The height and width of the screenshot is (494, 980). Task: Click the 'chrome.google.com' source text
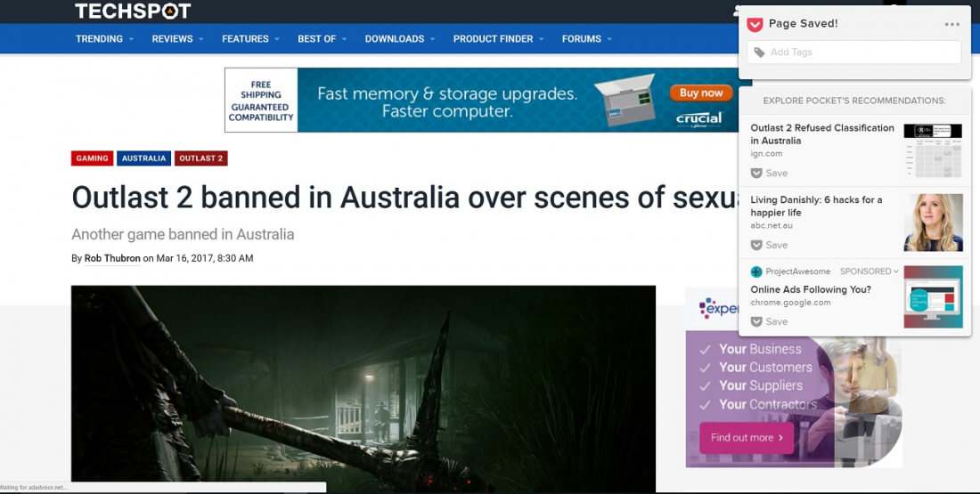click(x=790, y=303)
